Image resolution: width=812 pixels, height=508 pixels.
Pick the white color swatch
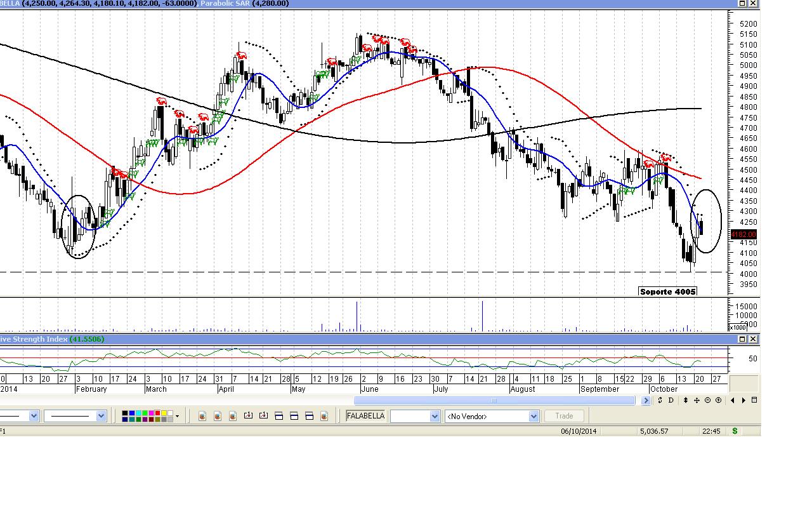pos(170,413)
